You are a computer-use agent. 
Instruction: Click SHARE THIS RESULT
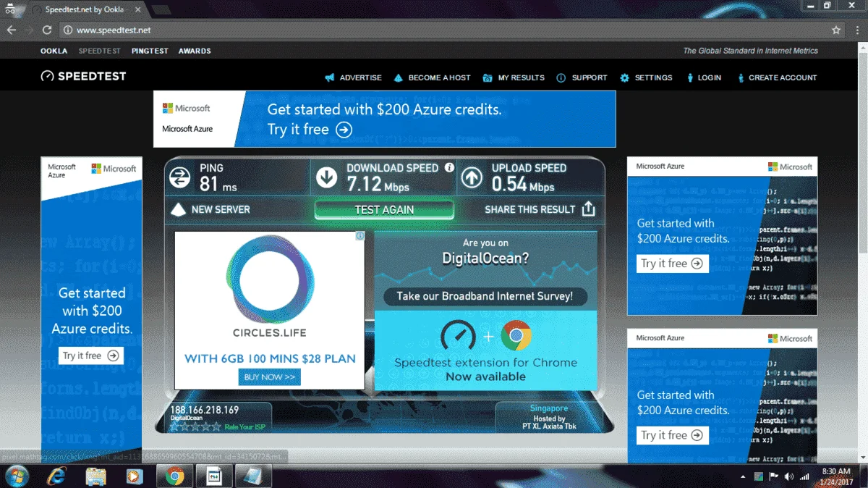529,209
